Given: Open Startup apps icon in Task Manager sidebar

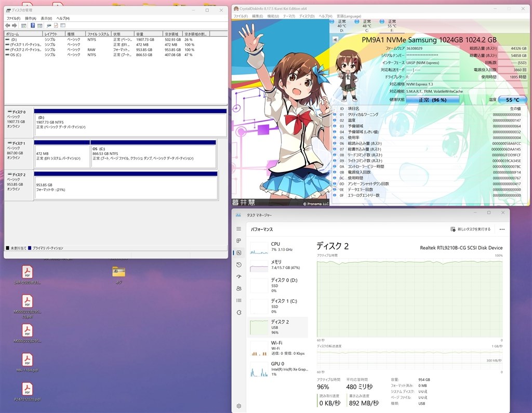Looking at the screenshot, I should pyautogui.click(x=239, y=276).
